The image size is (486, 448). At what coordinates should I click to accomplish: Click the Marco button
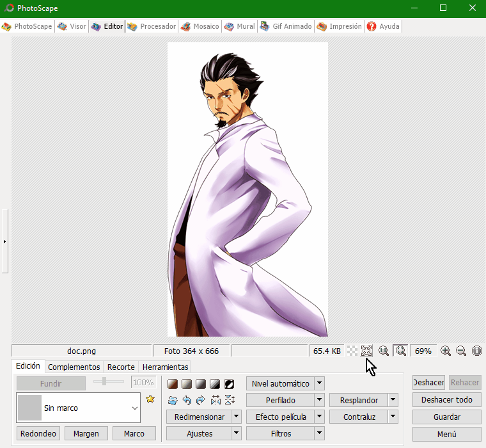(x=134, y=433)
